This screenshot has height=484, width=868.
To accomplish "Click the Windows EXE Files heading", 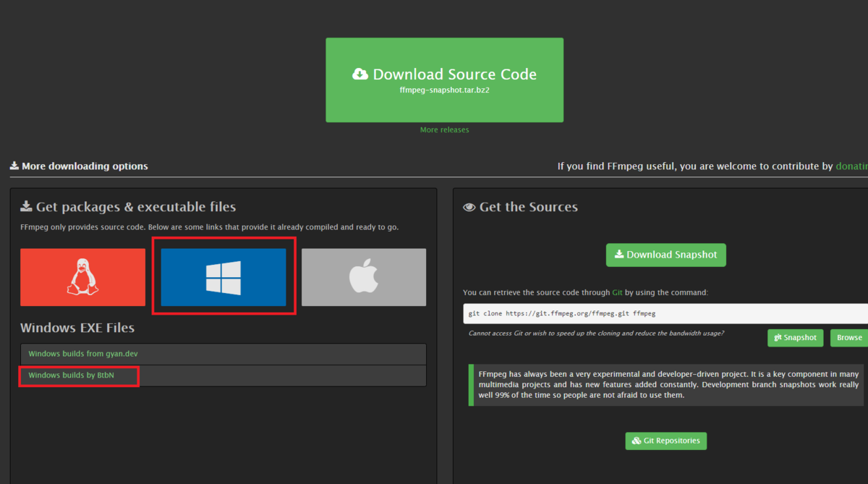I will pos(77,328).
